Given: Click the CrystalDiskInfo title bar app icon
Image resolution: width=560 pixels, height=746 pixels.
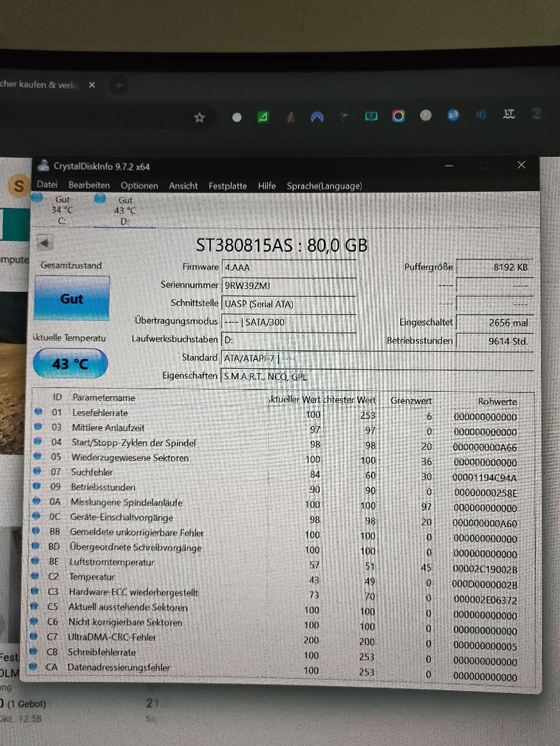Looking at the screenshot, I should click(x=43, y=165).
